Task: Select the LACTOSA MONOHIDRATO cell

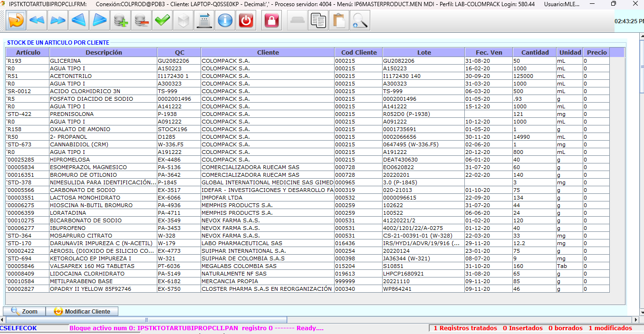Action: pyautogui.click(x=104, y=198)
